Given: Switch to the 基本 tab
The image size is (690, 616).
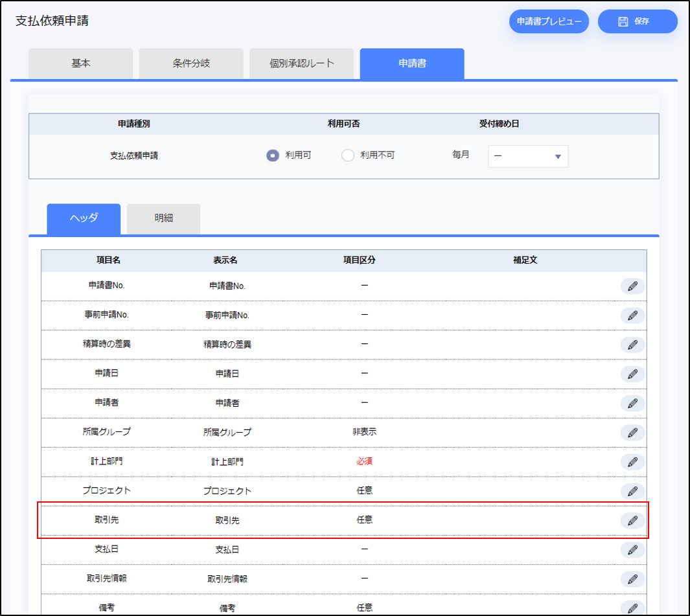Looking at the screenshot, I should (80, 63).
